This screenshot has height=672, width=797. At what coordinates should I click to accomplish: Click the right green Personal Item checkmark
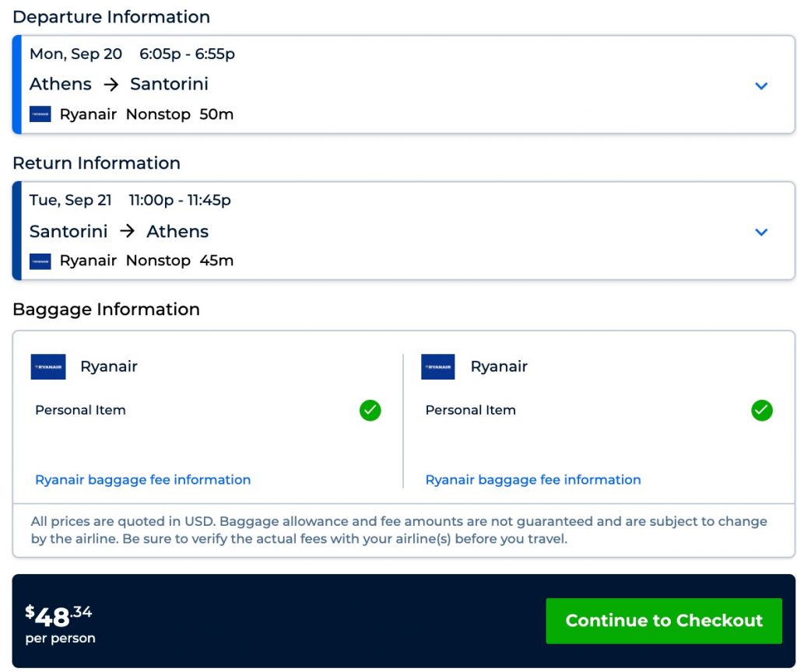(x=762, y=410)
